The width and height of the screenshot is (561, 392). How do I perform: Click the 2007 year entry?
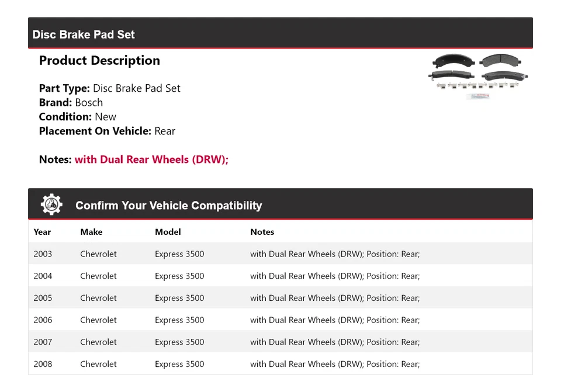pos(43,342)
